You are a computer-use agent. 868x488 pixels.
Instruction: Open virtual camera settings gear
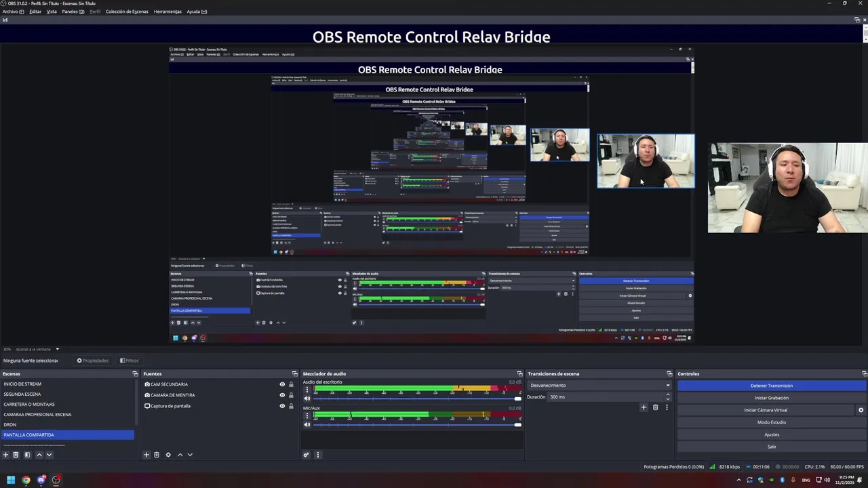tap(861, 410)
